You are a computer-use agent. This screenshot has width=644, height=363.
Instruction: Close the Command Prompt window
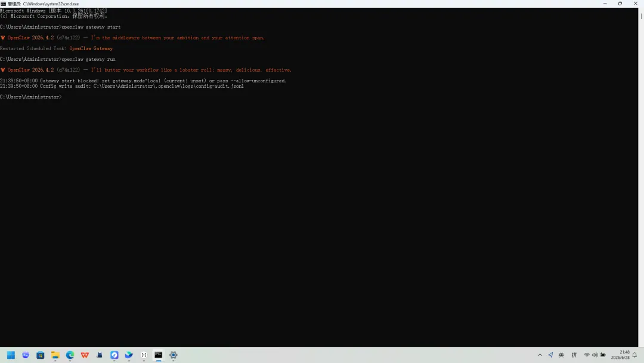(636, 4)
